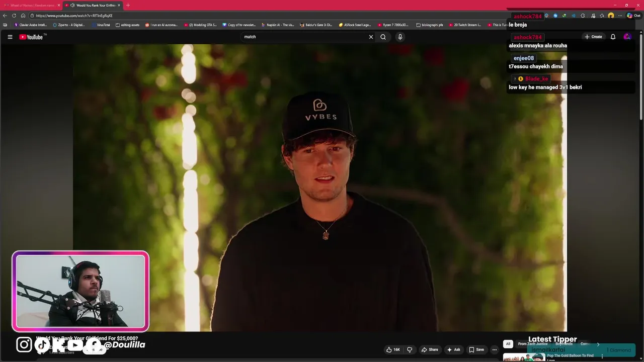Like the video showing 16K

point(393,349)
